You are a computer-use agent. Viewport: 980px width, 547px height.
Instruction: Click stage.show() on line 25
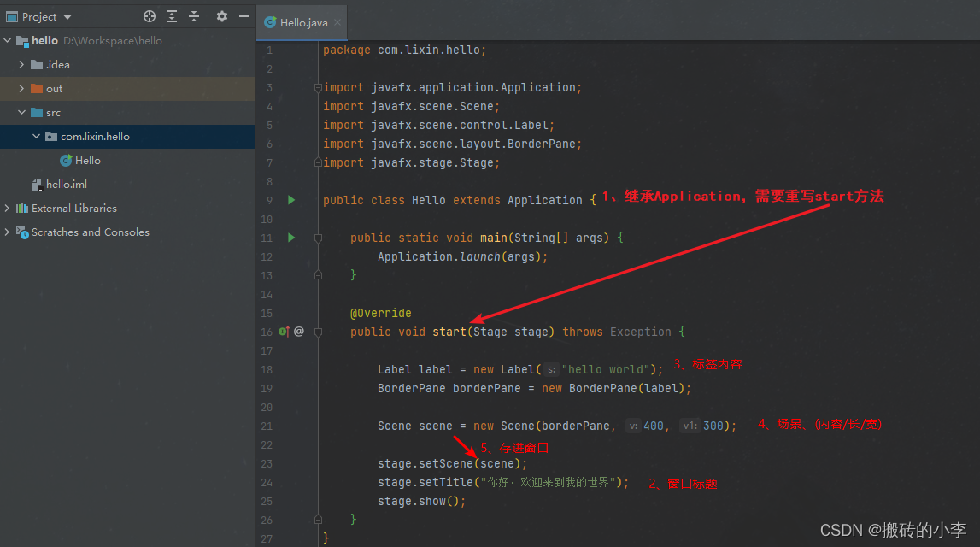421,501
